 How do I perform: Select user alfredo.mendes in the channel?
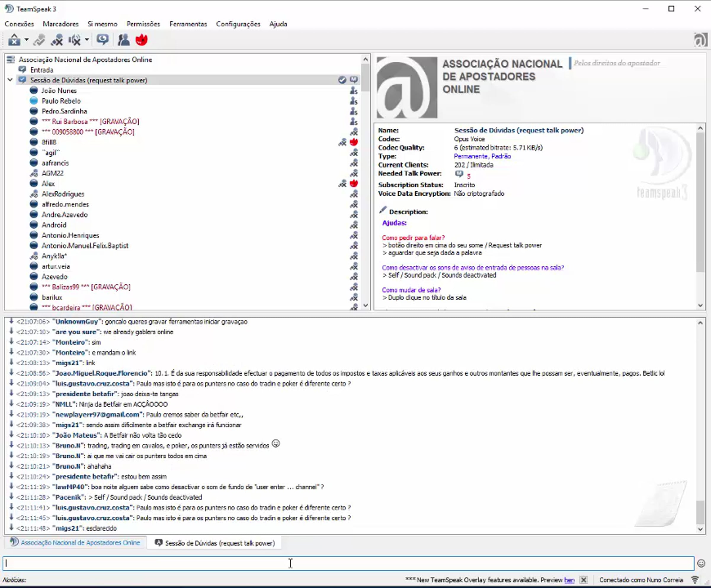pos(65,204)
